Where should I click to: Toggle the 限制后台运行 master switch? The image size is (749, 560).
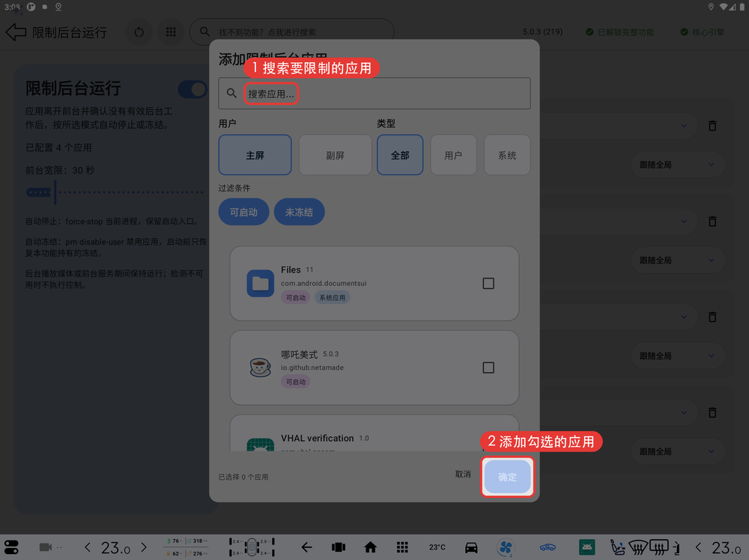pyautogui.click(x=192, y=89)
